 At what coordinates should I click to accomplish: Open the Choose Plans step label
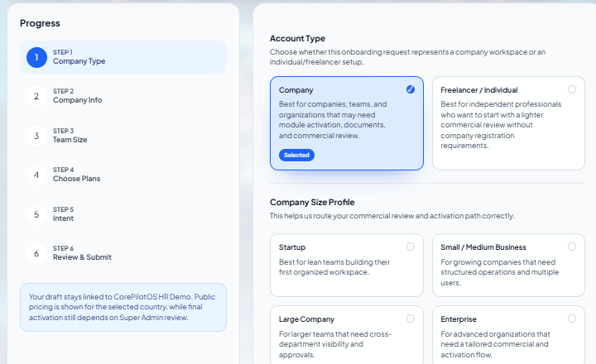coord(77,179)
